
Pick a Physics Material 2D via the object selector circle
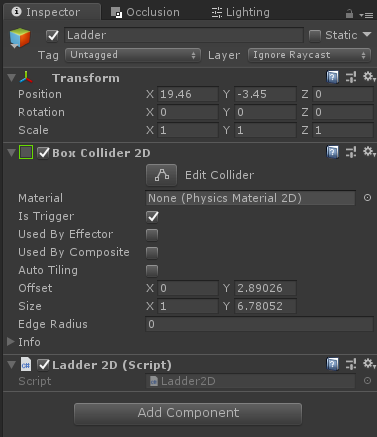click(x=367, y=198)
